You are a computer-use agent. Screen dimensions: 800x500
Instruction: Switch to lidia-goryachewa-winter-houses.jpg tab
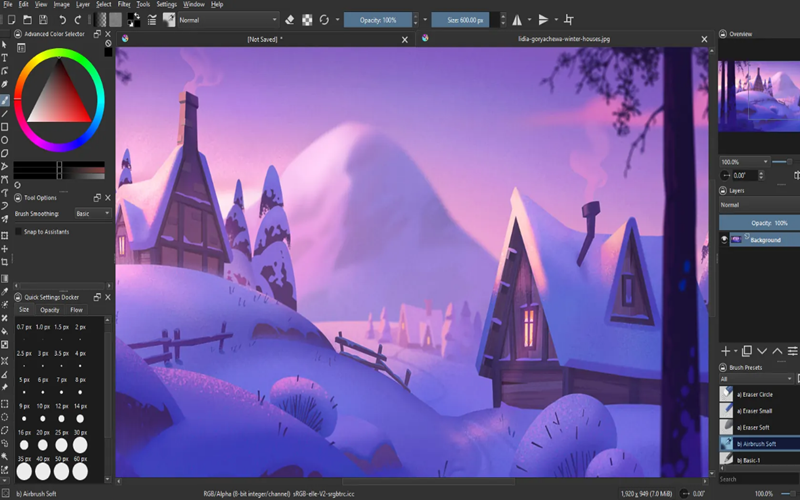pos(564,39)
